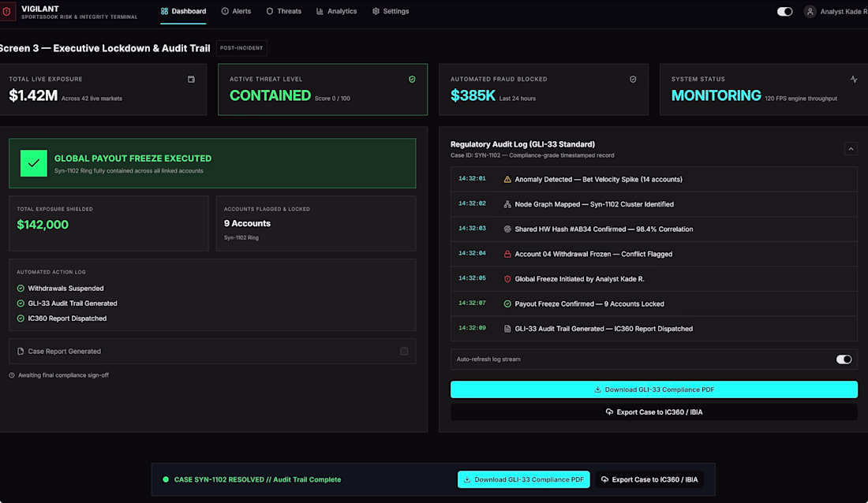Viewport: 868px width, 503px height.
Task: Click the wide cyan Download GLI-33 Compliance PDF button
Action: click(654, 389)
